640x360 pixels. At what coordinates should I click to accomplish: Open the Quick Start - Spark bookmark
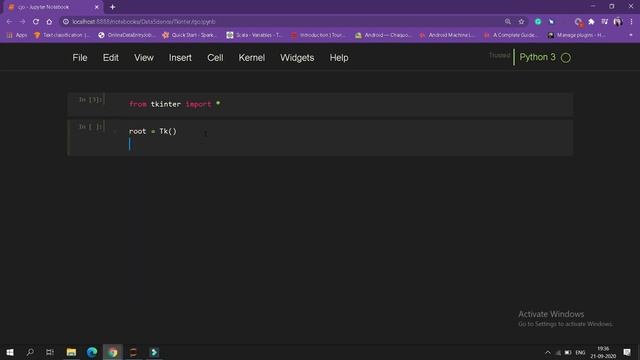click(190, 35)
